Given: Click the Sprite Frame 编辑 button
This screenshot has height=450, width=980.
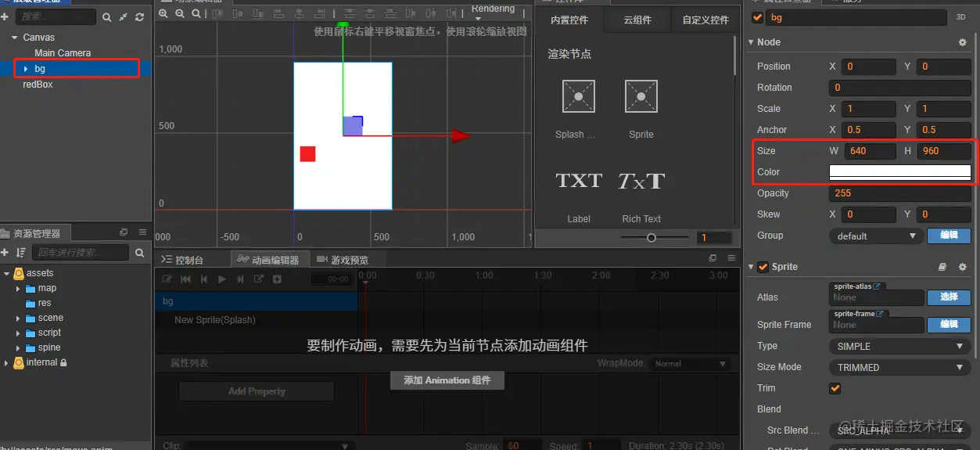Looking at the screenshot, I should pyautogui.click(x=949, y=325).
